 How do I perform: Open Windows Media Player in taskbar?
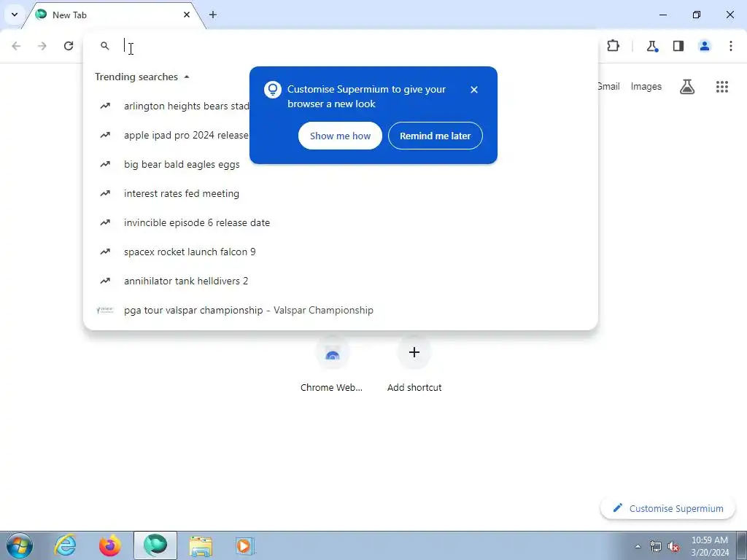(x=245, y=545)
